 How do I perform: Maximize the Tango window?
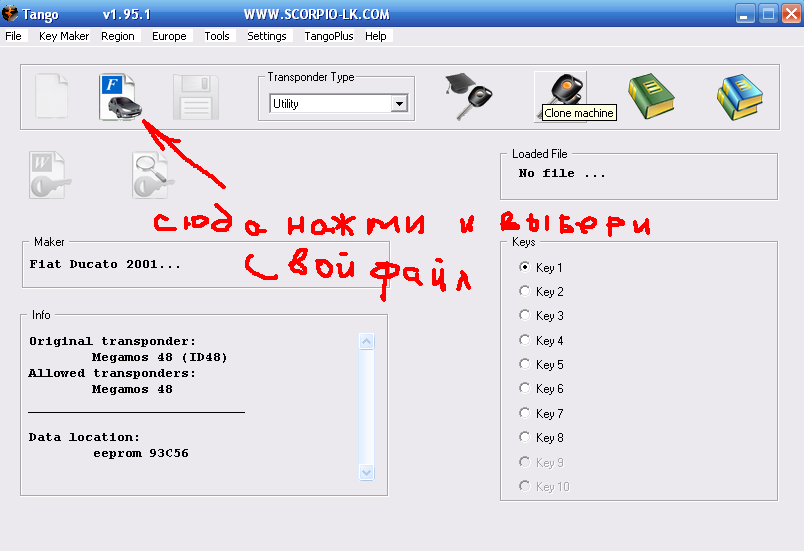point(768,14)
